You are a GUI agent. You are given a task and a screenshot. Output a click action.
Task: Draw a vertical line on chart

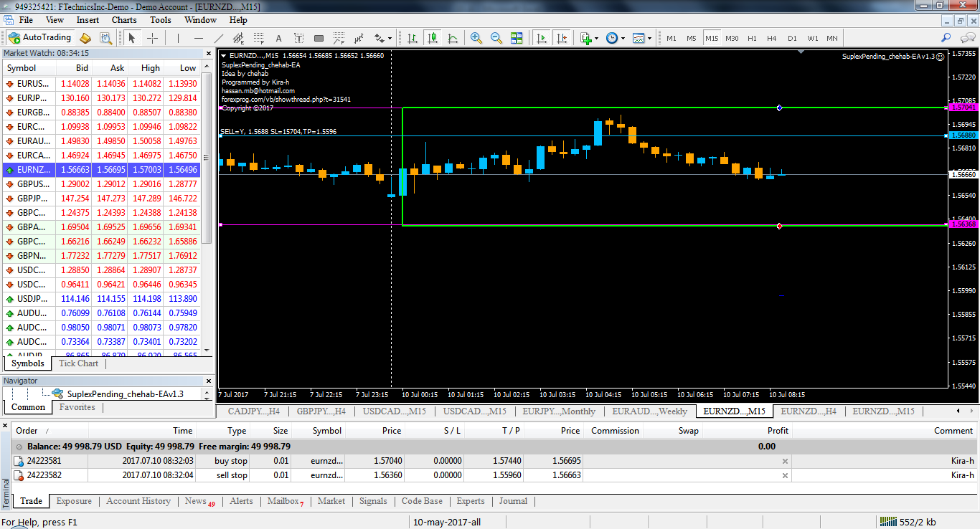click(178, 38)
